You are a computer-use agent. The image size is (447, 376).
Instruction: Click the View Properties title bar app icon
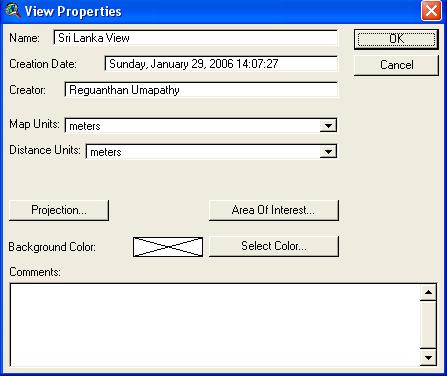[x=13, y=11]
